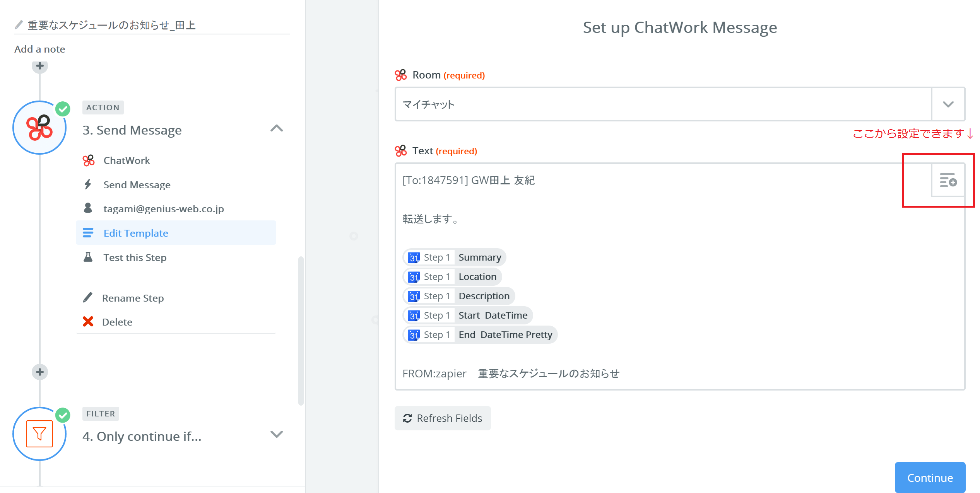Viewport: 980px width, 493px height.
Task: Select the tagami@genius-web.co.jp account item
Action: point(176,209)
